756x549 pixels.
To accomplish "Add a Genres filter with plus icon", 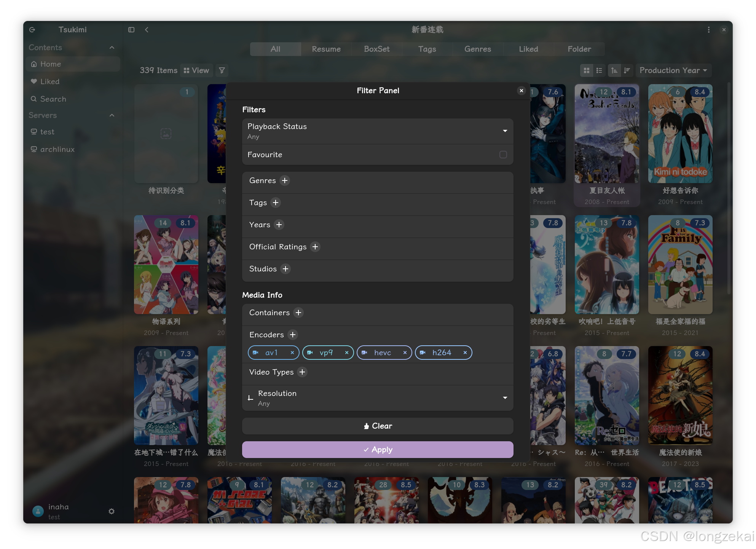I will click(285, 180).
